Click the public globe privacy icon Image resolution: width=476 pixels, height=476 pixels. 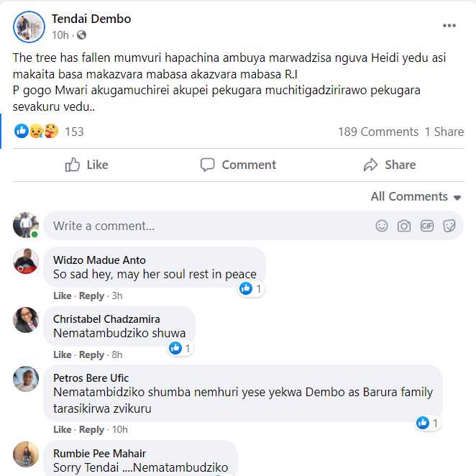[x=81, y=35]
